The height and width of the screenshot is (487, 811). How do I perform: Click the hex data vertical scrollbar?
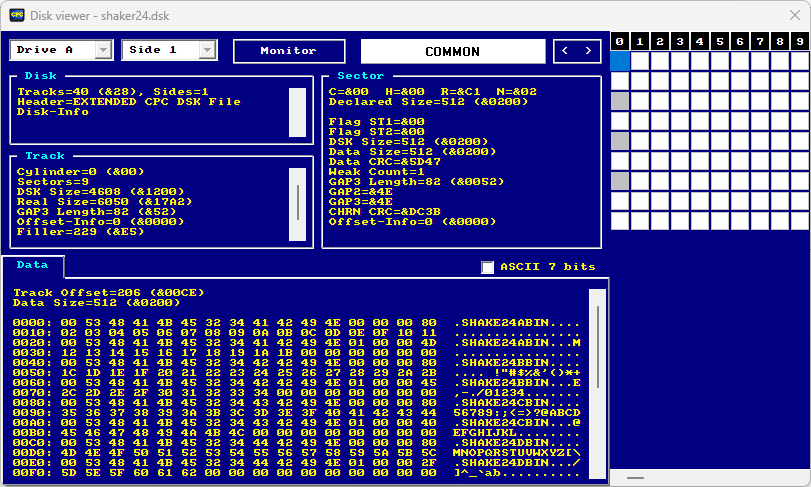pos(597,384)
